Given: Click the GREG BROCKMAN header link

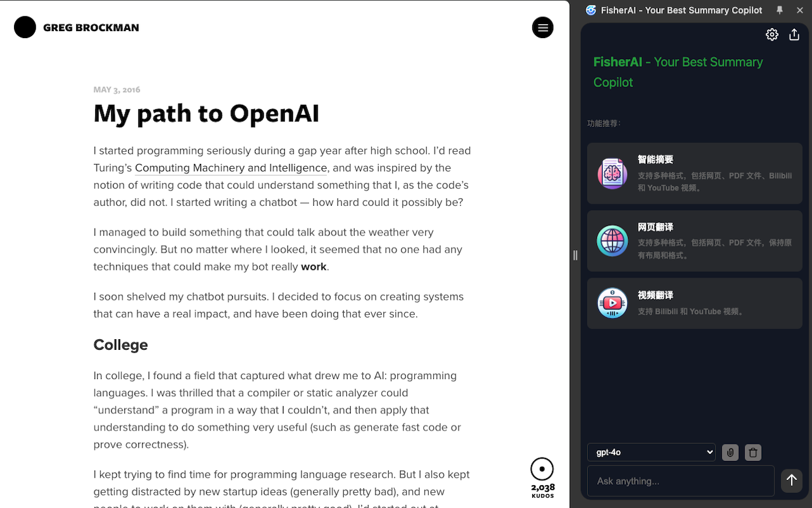Looking at the screenshot, I should pyautogui.click(x=91, y=27).
